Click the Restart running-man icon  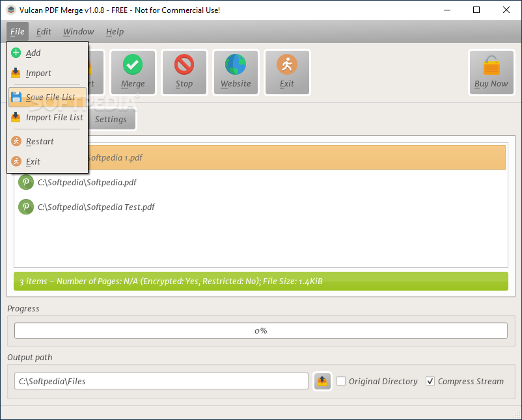pyautogui.click(x=16, y=141)
